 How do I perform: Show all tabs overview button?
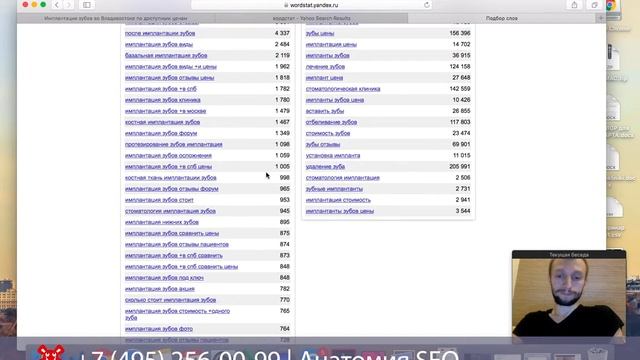(x=594, y=5)
